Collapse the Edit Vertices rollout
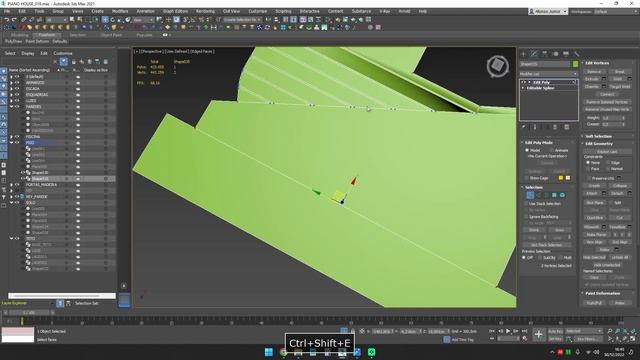This screenshot has width=640, height=360. [x=597, y=63]
